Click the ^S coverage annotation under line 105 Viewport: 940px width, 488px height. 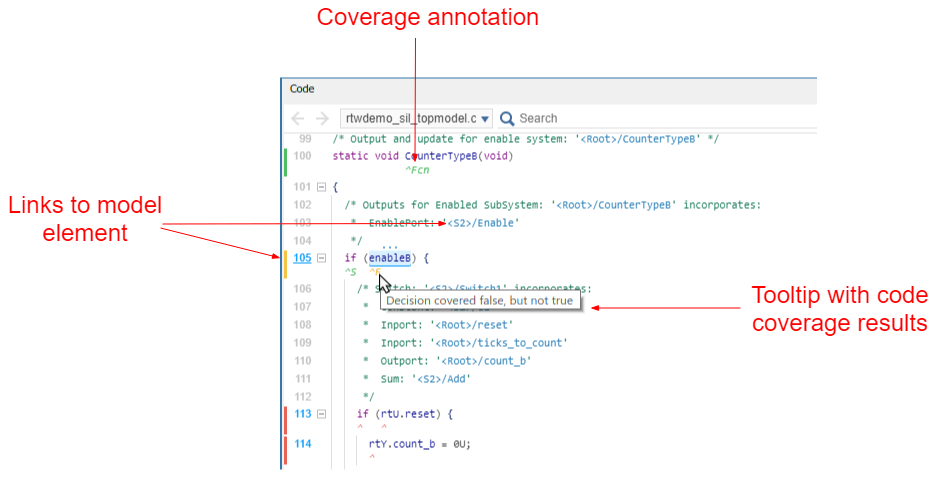click(x=351, y=273)
